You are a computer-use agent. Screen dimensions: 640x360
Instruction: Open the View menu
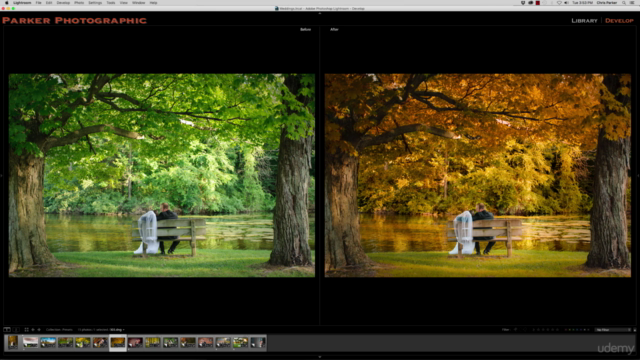[x=124, y=2]
